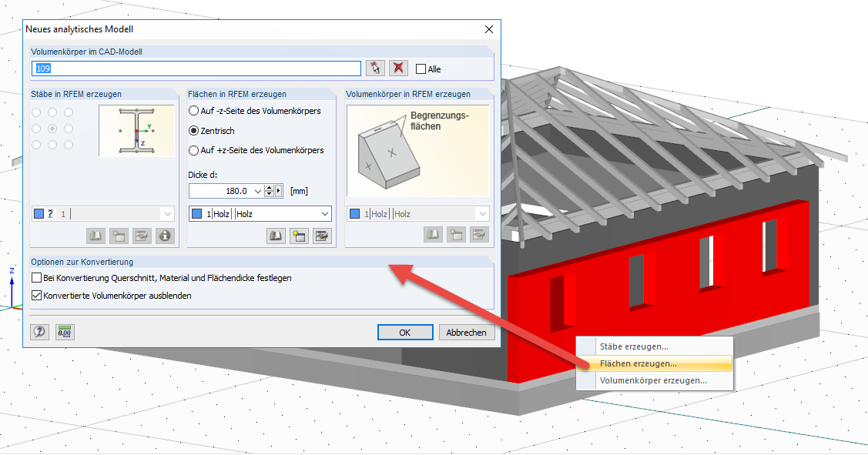Choose Volumenkörper erzeugen from context menu
Screen dimensions: 868x455
(655, 381)
